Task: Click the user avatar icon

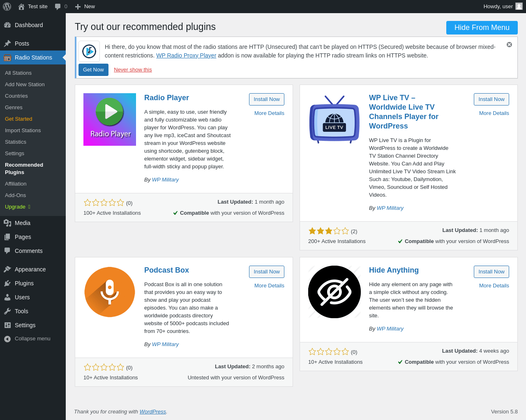Action: pos(519,7)
